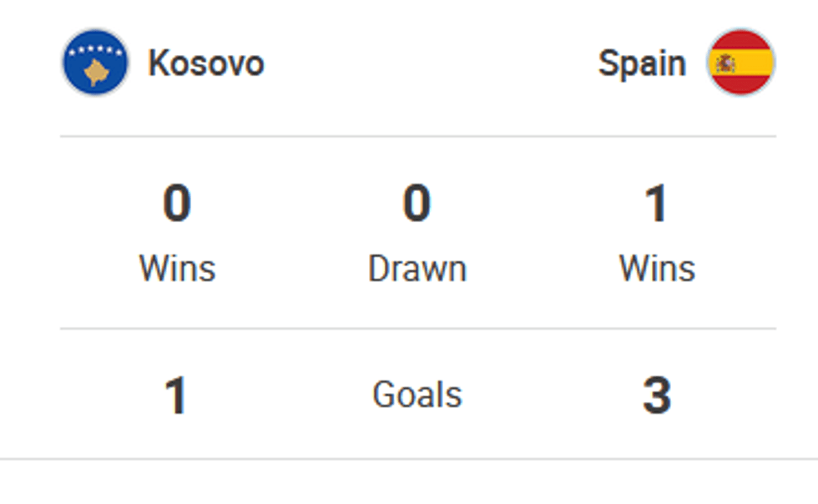Select the Kosovo team name
818x504 pixels.
tap(206, 63)
